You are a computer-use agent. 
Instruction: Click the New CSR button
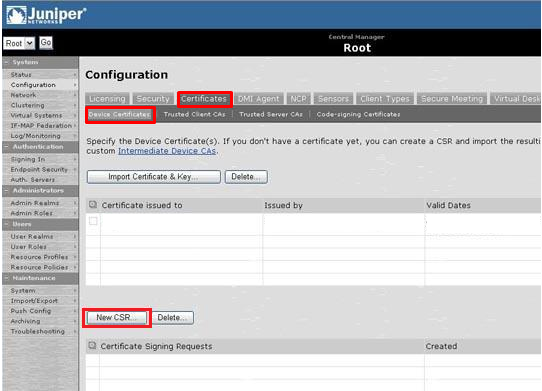117,317
